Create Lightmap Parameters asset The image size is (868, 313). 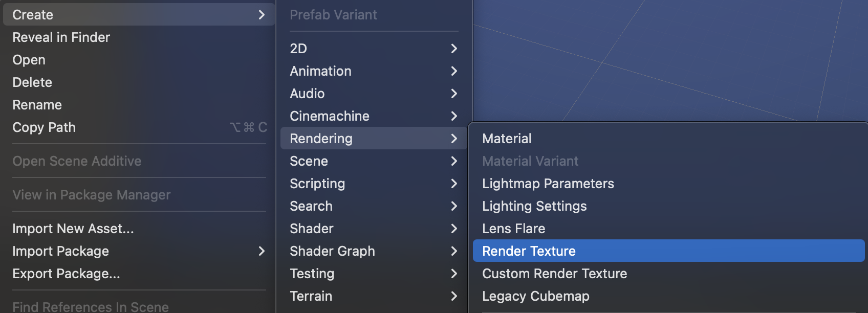(x=548, y=183)
